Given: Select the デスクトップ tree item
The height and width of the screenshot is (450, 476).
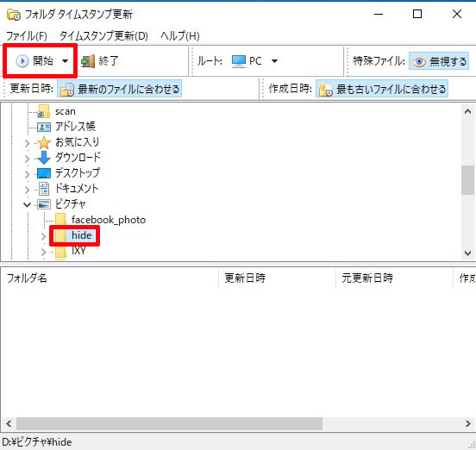Looking at the screenshot, I should 77,173.
